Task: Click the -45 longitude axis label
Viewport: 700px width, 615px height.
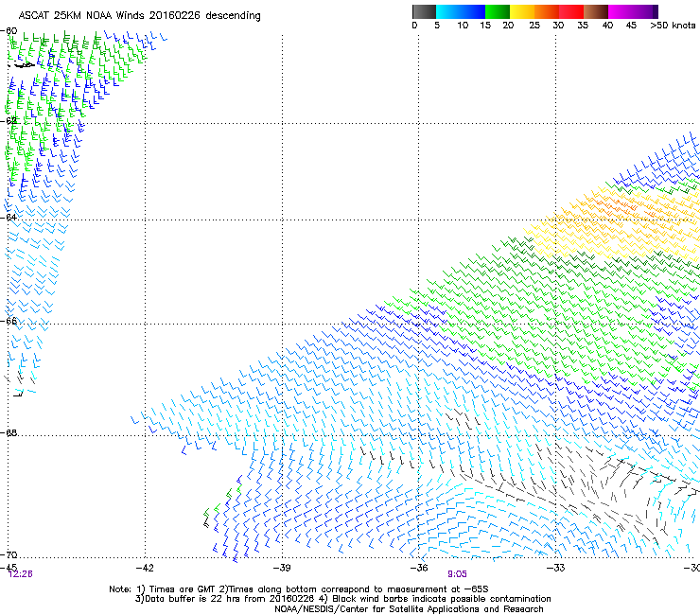Action: click(x=9, y=567)
